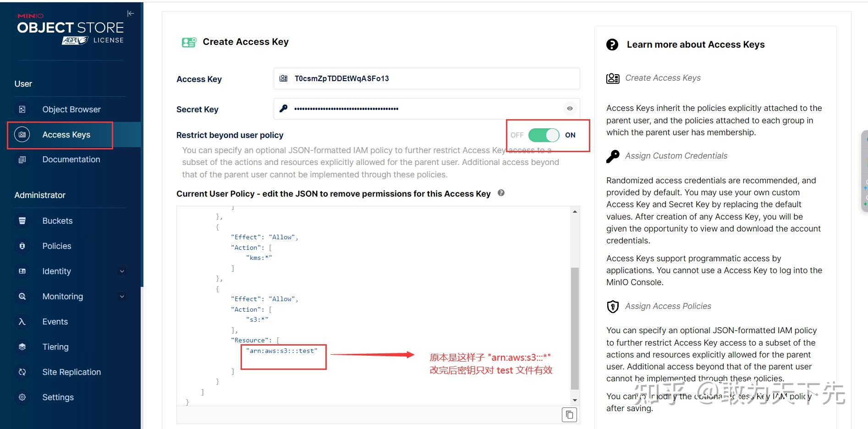Click the Object Browser icon in sidebar
Screen dimensions: 868x429
22,110
